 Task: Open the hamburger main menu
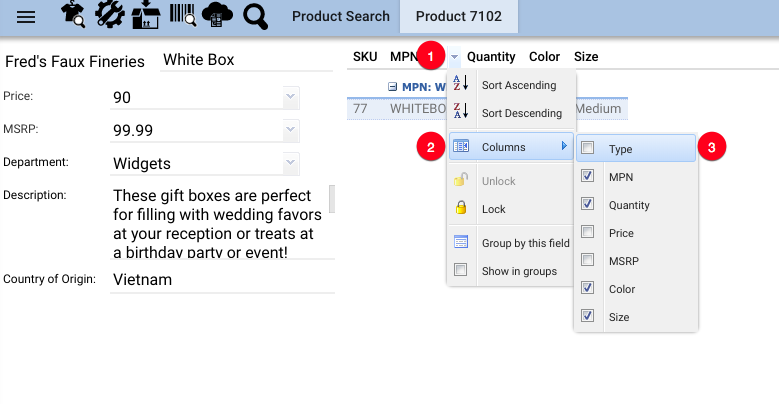tap(26, 17)
